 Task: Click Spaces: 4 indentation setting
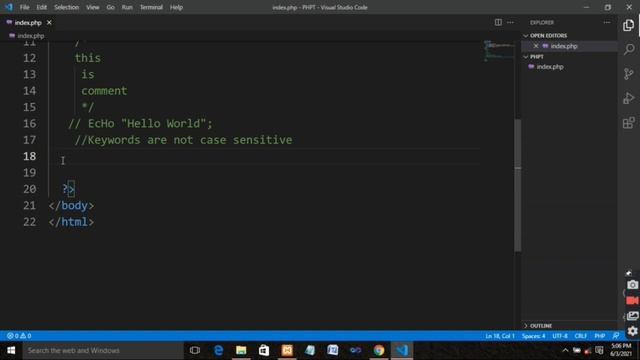pyautogui.click(x=533, y=336)
